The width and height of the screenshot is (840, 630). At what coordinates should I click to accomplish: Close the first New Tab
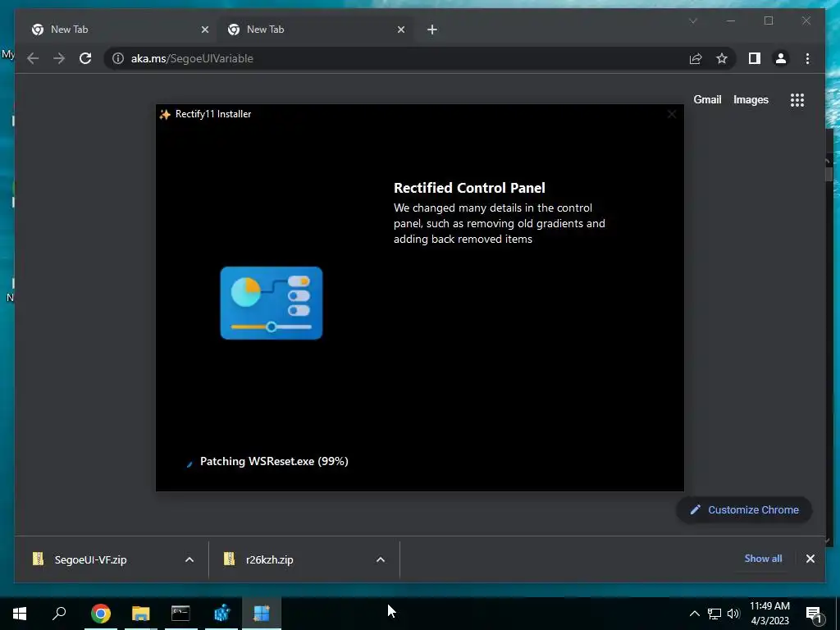pos(204,30)
